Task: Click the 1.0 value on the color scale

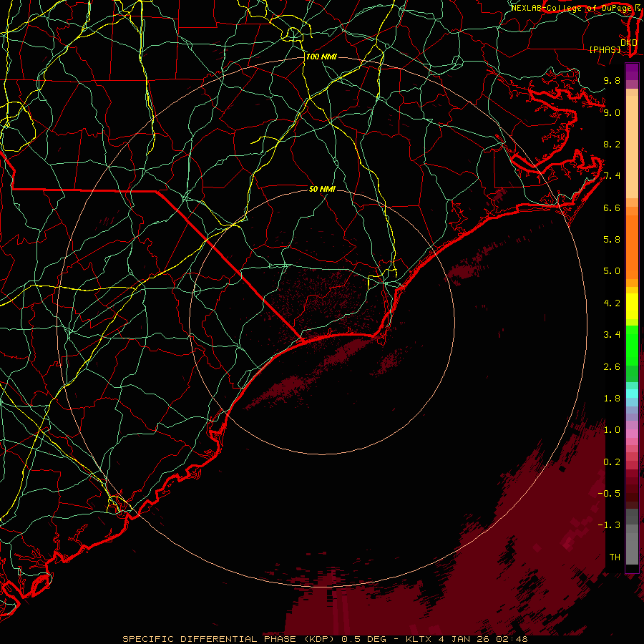Action: click(612, 430)
